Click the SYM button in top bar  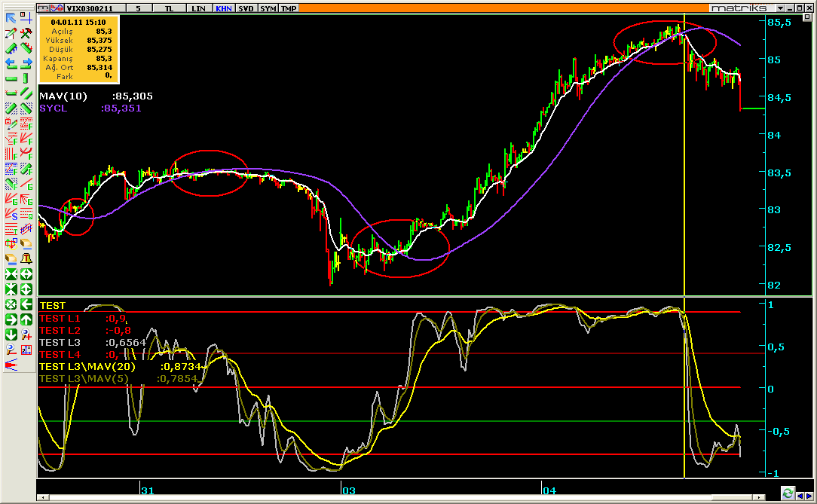[268, 8]
